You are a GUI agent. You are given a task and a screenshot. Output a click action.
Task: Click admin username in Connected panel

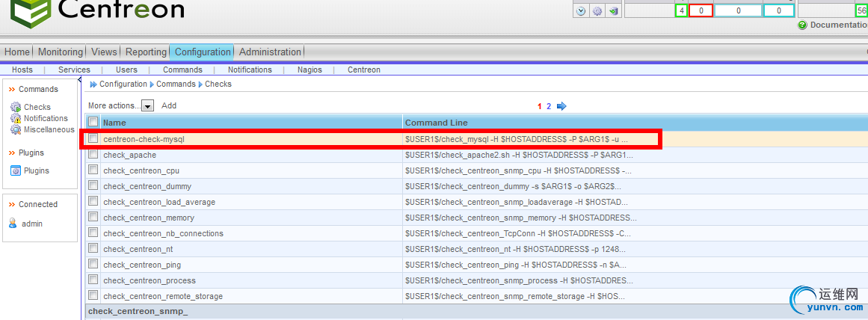pyautogui.click(x=32, y=224)
